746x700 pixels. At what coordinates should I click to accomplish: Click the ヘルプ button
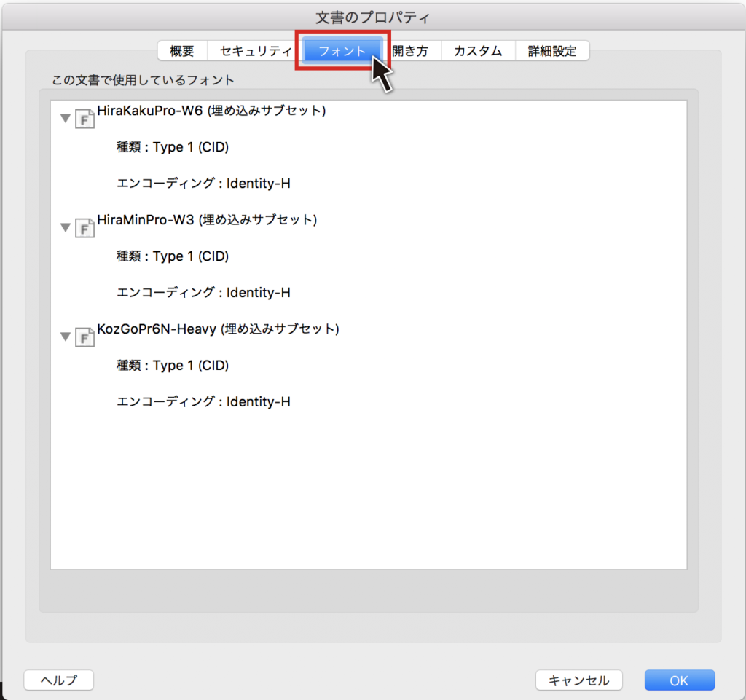[x=59, y=680]
